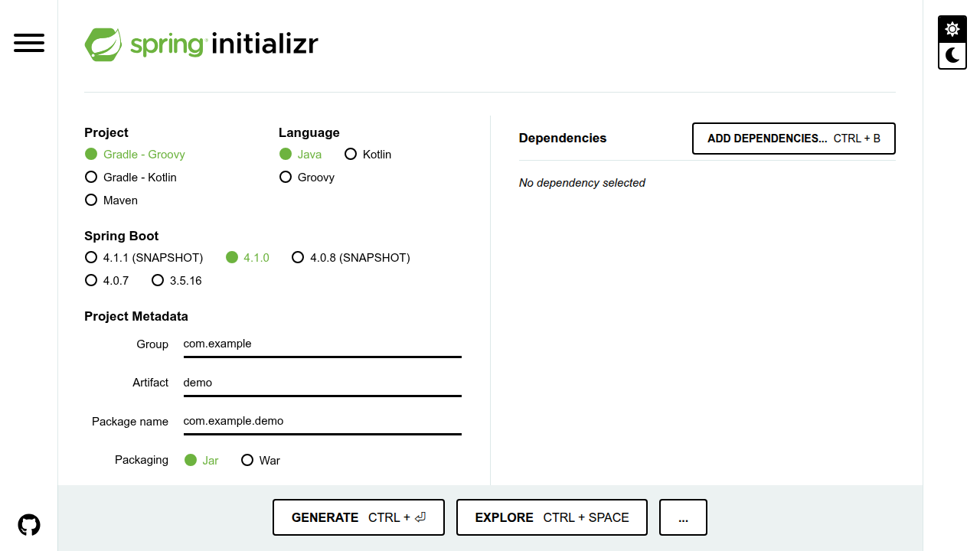Open the GitHub link icon
980x551 pixels.
pyautogui.click(x=29, y=525)
